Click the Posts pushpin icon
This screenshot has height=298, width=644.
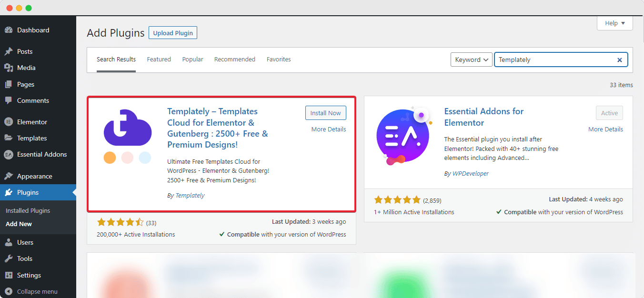tap(9, 51)
